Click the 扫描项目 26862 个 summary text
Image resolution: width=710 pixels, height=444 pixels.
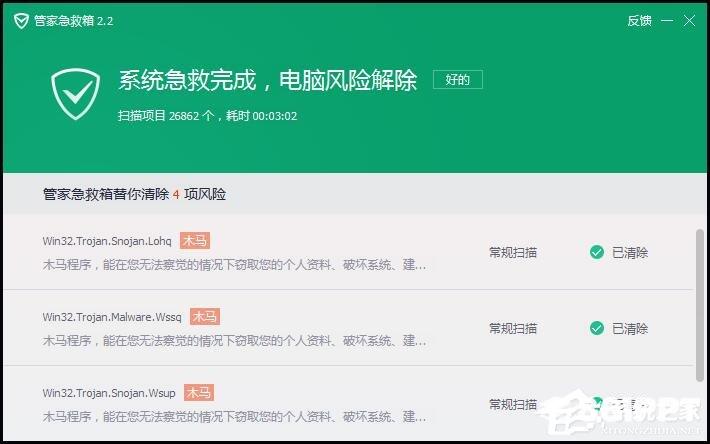[x=207, y=116]
